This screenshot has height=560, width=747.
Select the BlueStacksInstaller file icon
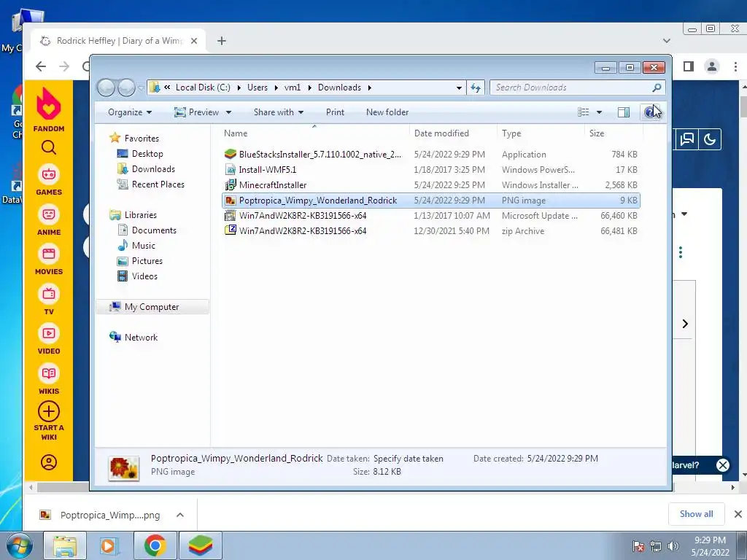[231, 155]
